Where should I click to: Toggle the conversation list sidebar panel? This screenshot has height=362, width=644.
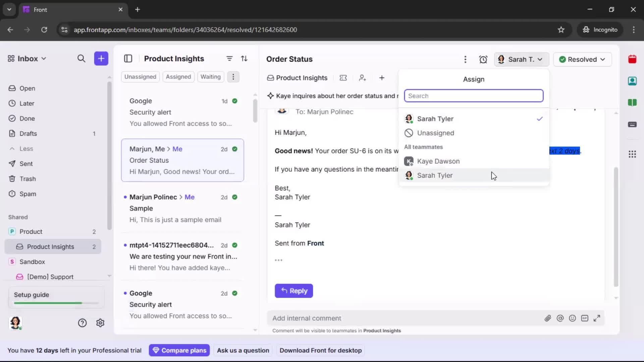pyautogui.click(x=128, y=58)
